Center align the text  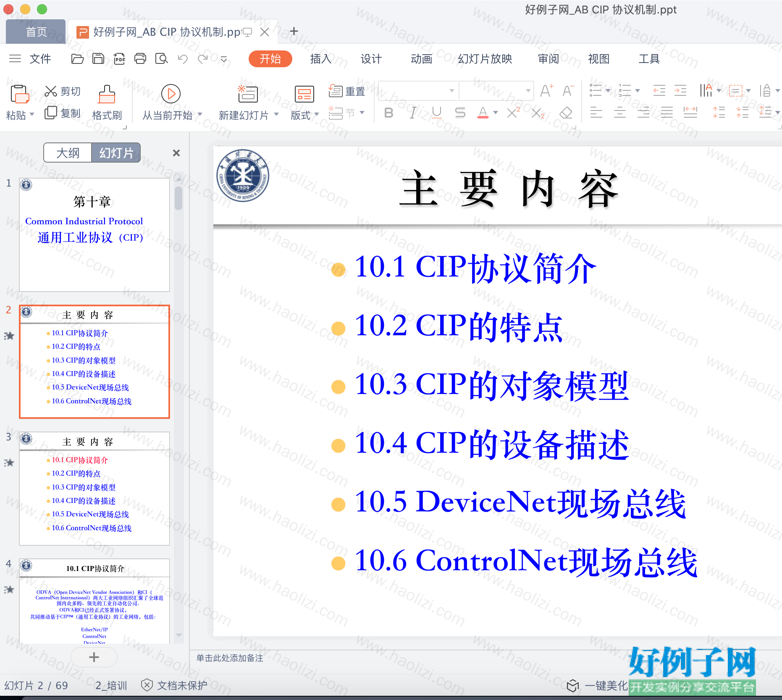tap(619, 113)
